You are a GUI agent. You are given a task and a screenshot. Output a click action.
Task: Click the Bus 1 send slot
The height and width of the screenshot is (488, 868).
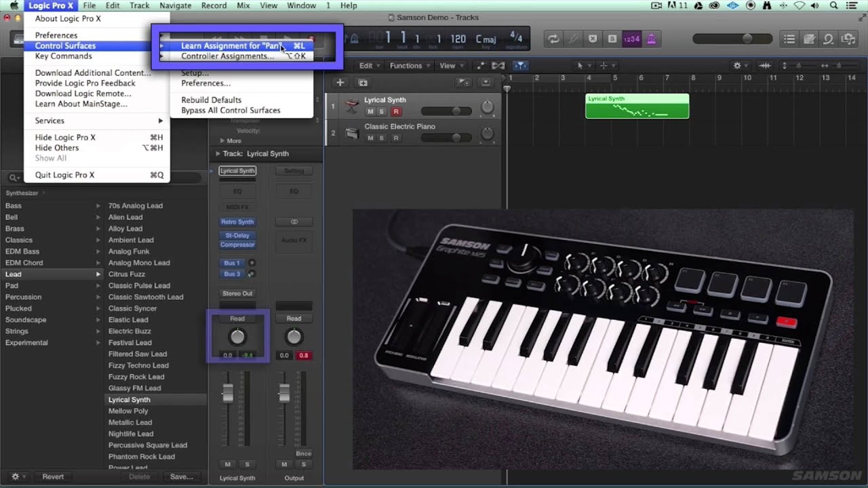coord(232,263)
